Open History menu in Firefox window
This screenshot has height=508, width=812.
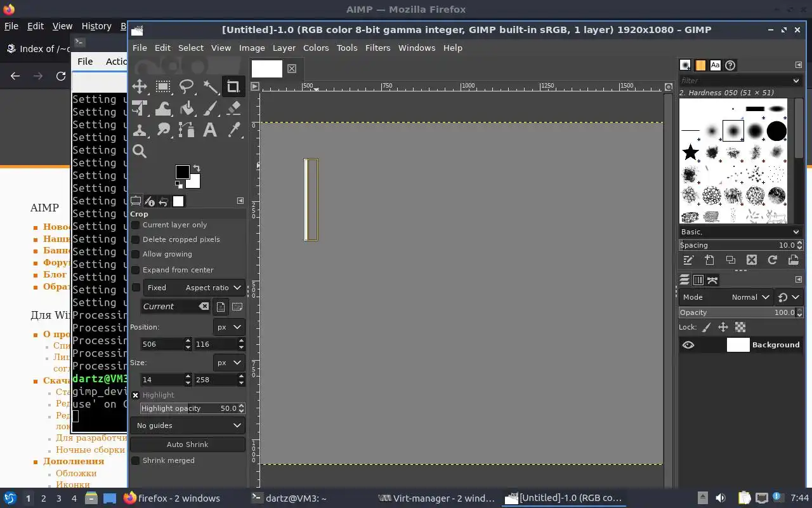click(96, 26)
